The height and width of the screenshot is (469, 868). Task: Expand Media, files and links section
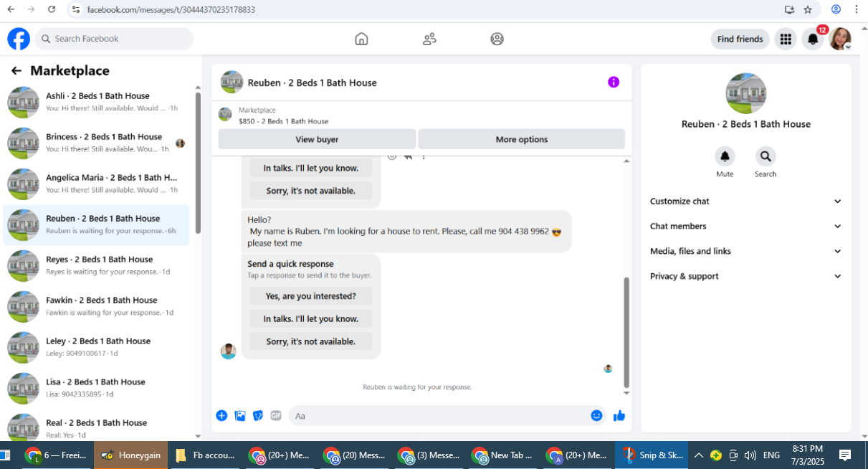[746, 251]
